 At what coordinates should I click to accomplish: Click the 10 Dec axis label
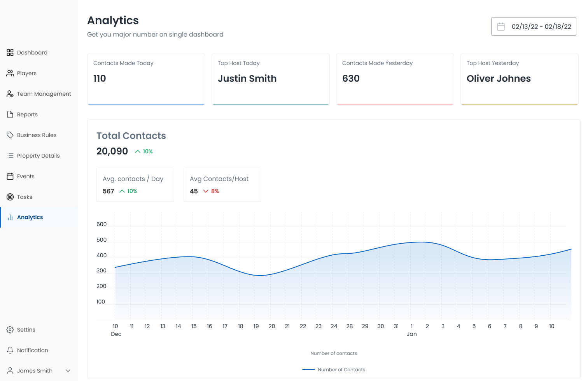116,330
